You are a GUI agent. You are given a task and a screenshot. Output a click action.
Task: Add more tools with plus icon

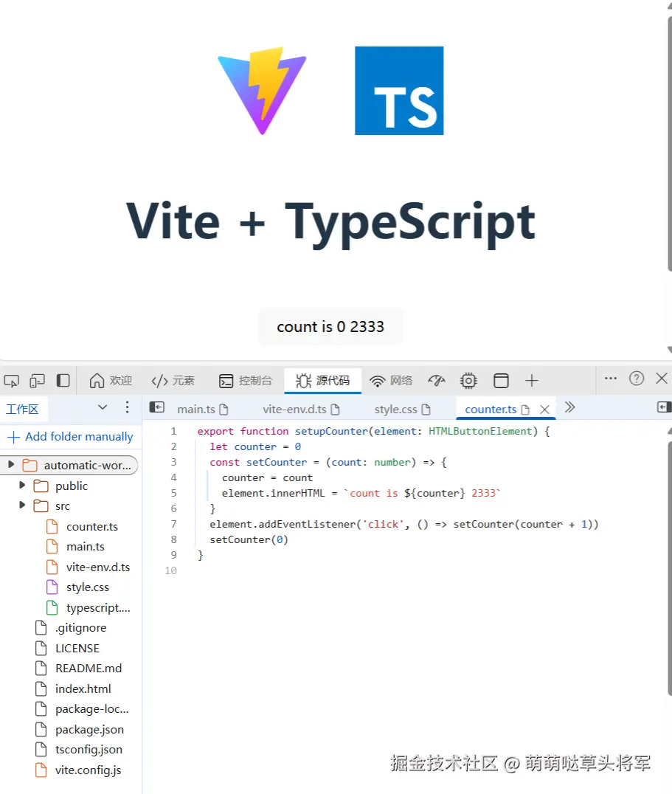531,380
